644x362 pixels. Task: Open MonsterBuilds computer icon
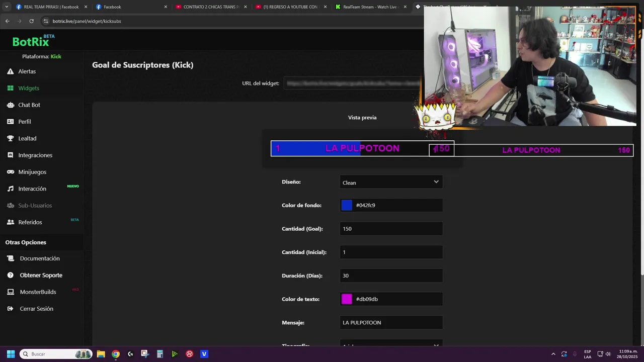coord(10,292)
